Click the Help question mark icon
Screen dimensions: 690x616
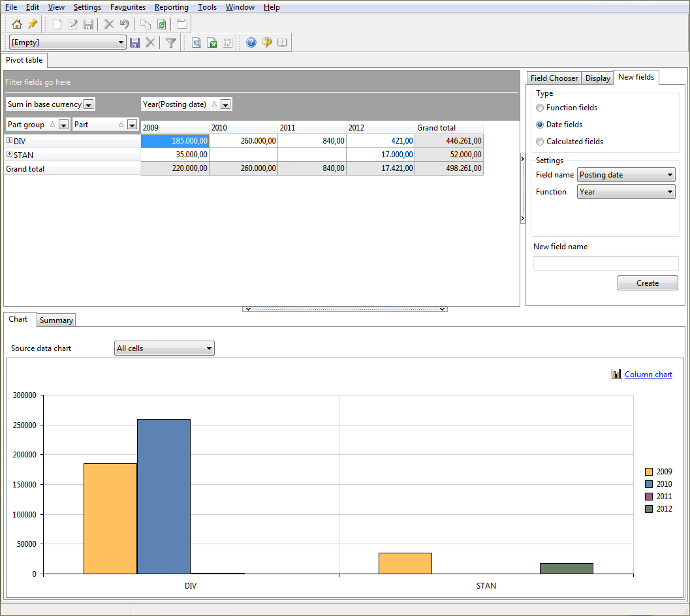pos(251,42)
